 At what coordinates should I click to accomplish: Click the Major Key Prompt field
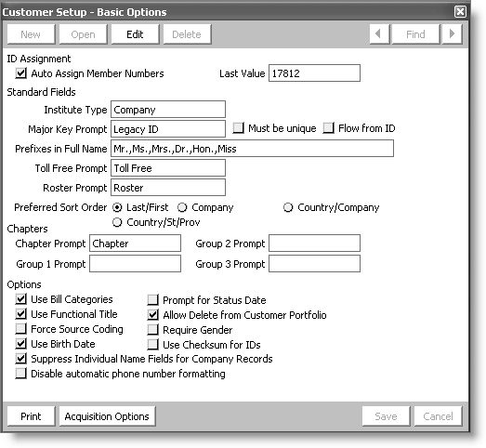[x=168, y=128]
